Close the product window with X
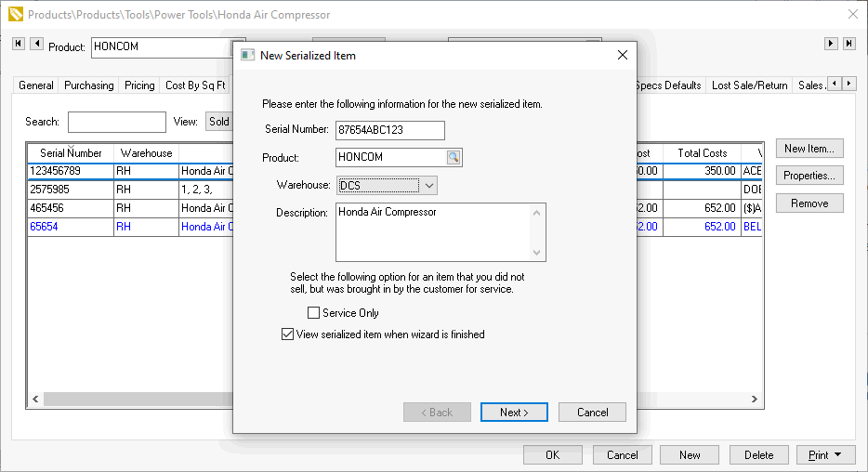This screenshot has width=868, height=472. pos(853,14)
